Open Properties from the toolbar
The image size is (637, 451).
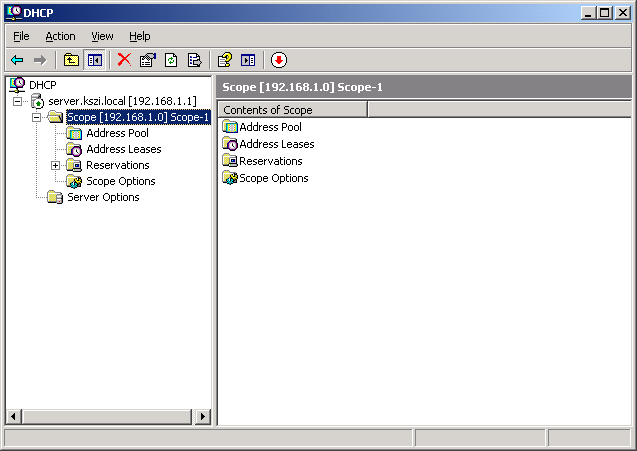click(x=147, y=61)
